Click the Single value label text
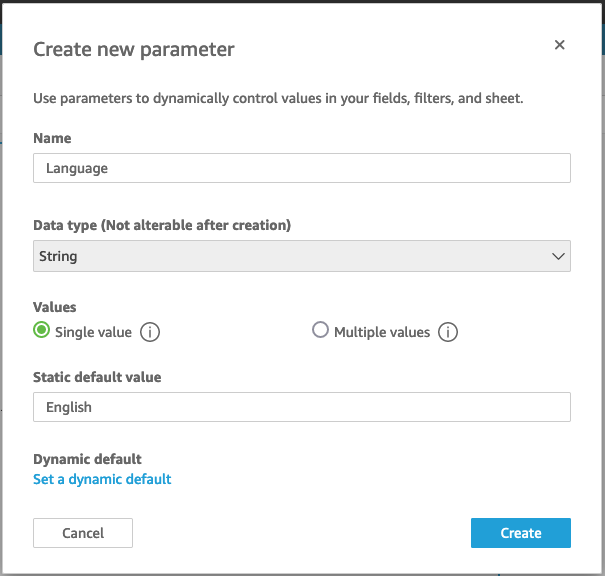This screenshot has width=605, height=576. pos(93,332)
